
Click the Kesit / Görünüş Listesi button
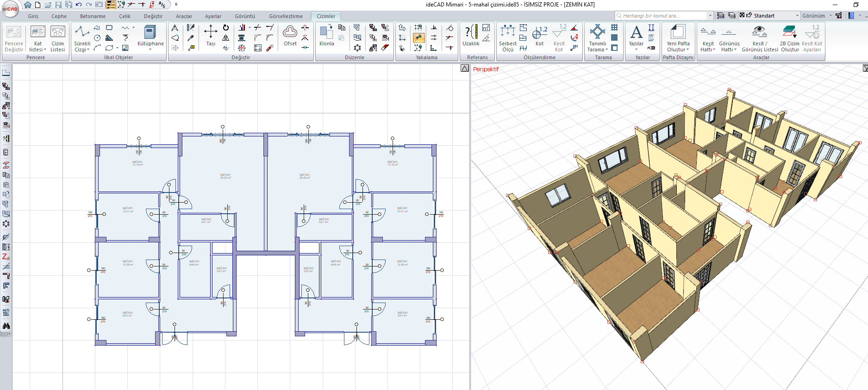pyautogui.click(x=760, y=38)
